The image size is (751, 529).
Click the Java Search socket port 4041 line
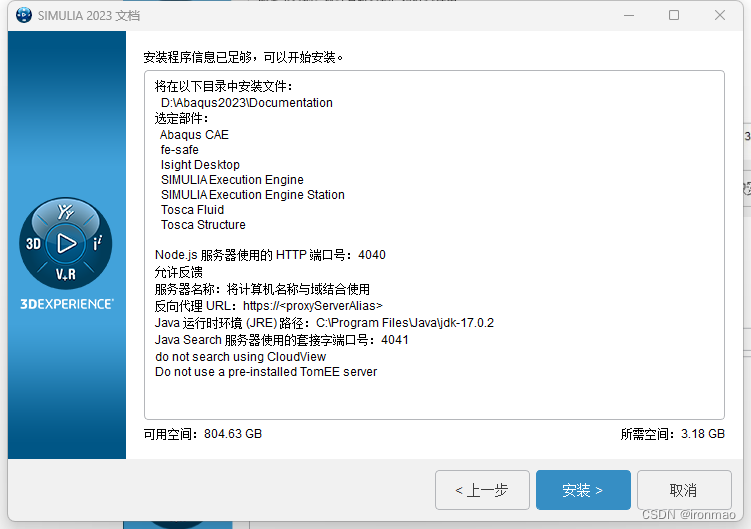(x=282, y=340)
